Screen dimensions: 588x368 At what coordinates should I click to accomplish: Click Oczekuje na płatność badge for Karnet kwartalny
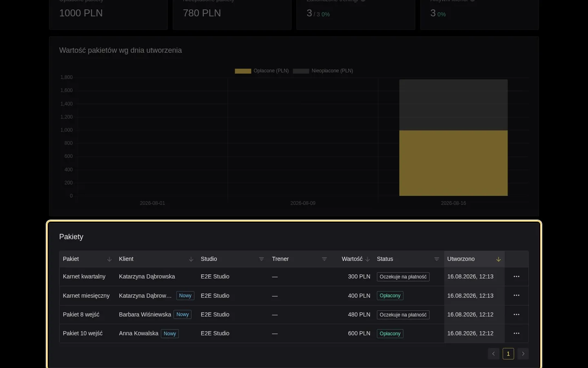point(403,277)
